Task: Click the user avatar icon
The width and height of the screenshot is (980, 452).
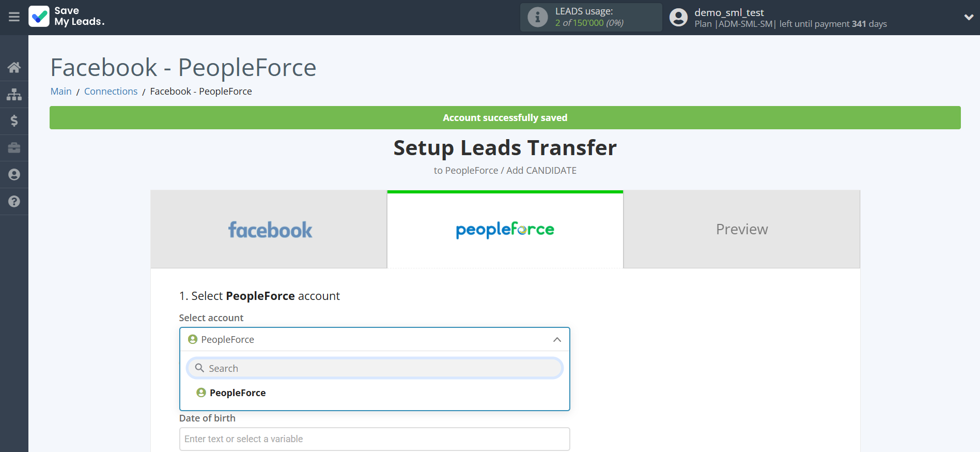Action: (x=678, y=18)
